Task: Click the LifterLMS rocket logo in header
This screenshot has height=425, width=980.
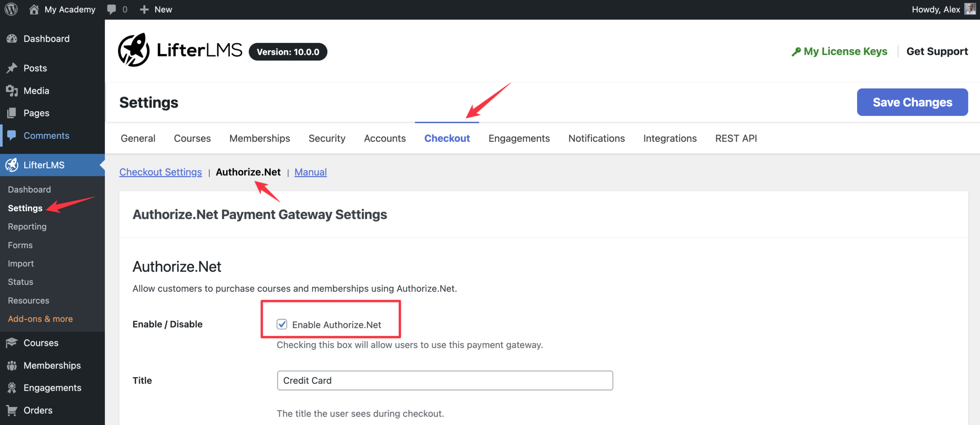Action: coord(134,50)
